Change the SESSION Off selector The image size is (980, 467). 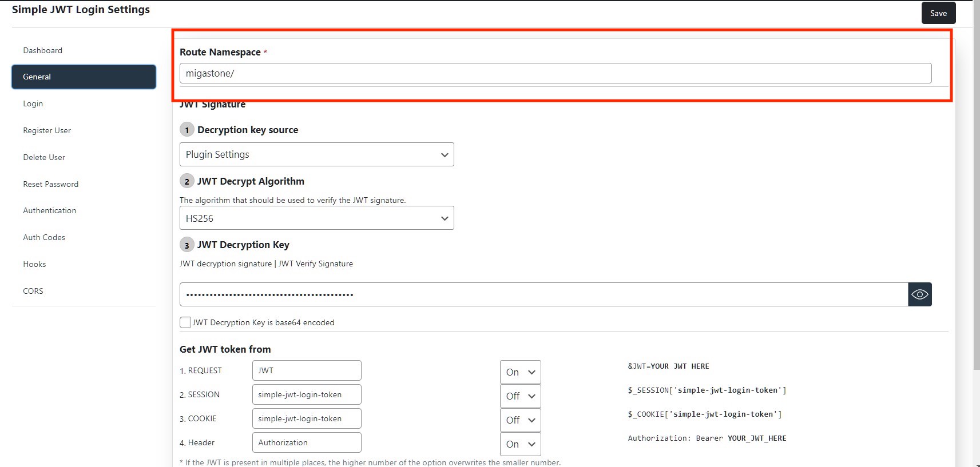(520, 396)
